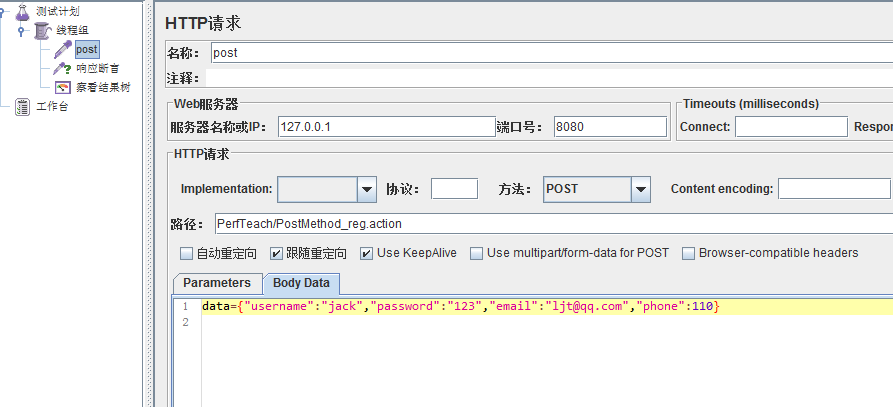Select the post sampler in tree
The image size is (893, 407).
click(x=87, y=50)
